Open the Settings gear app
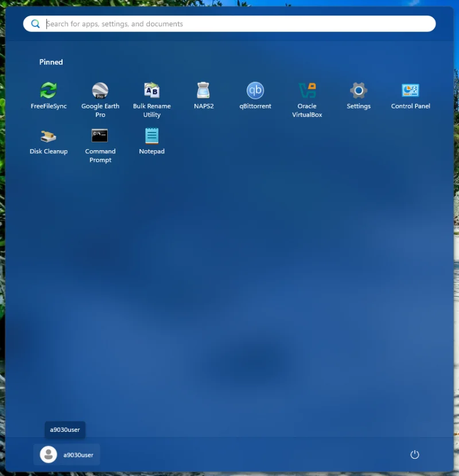This screenshot has width=459, height=476. [x=359, y=96]
